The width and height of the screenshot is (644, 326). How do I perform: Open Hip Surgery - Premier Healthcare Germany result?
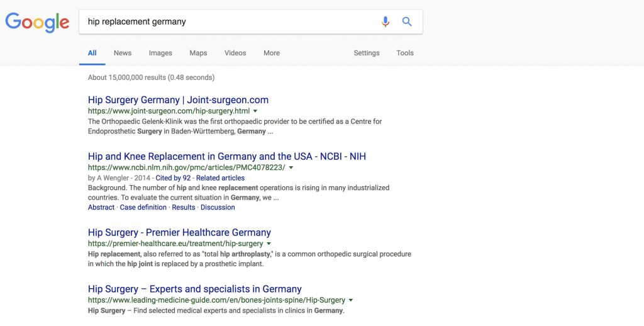(x=179, y=233)
